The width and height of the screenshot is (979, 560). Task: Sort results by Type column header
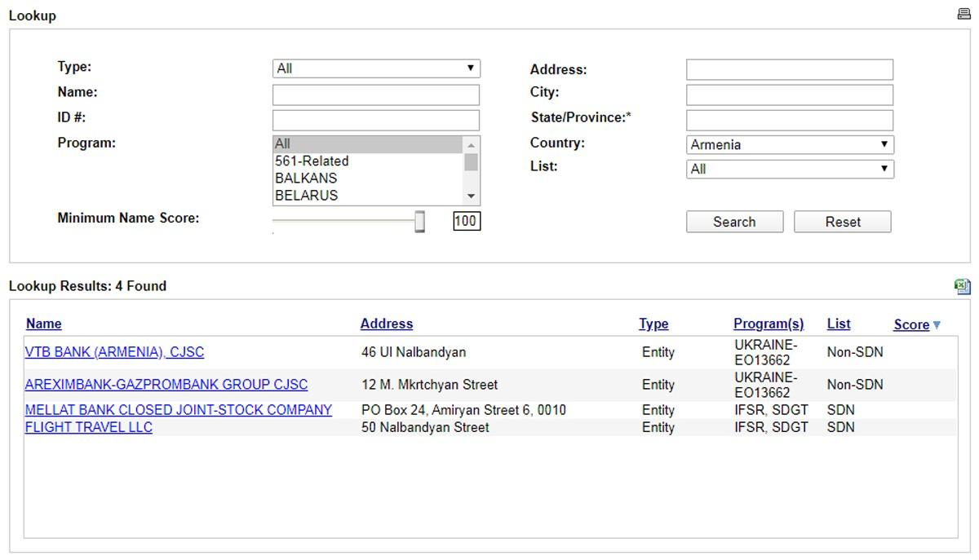(653, 324)
